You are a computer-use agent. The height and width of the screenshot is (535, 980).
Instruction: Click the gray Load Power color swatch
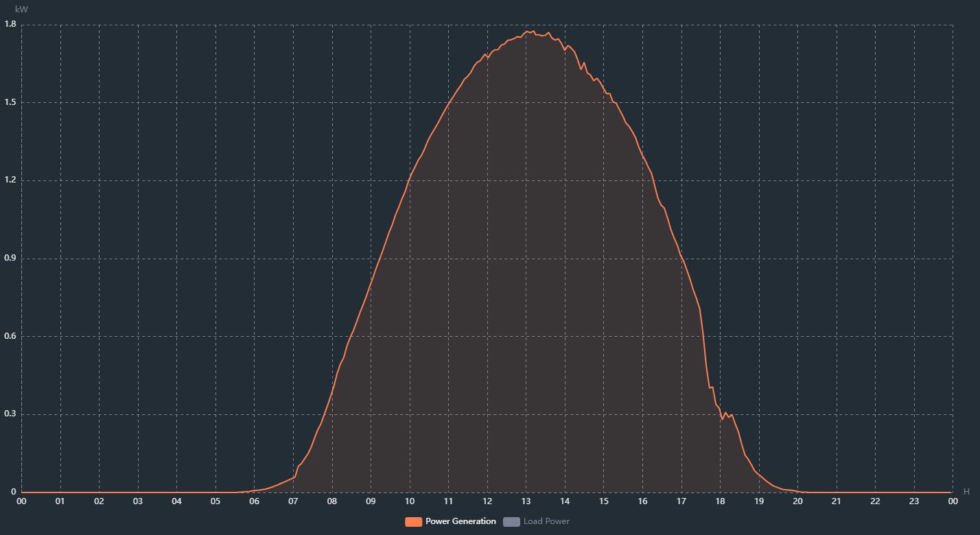coord(511,521)
